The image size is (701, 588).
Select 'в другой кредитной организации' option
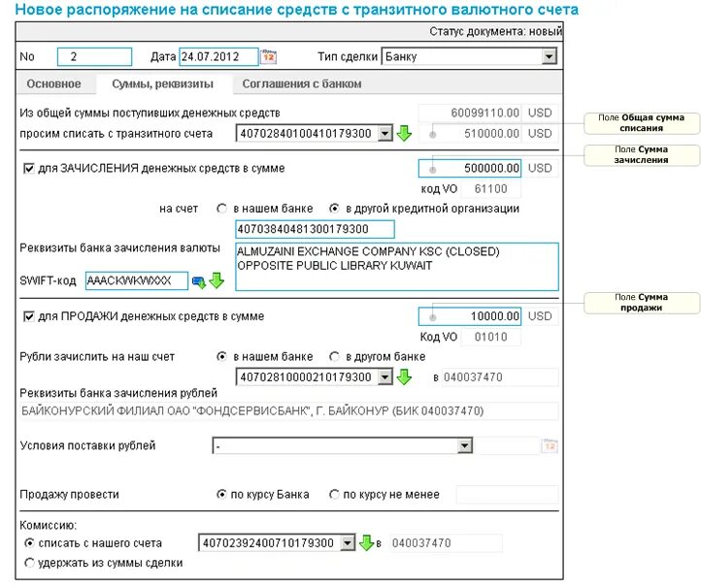334,209
